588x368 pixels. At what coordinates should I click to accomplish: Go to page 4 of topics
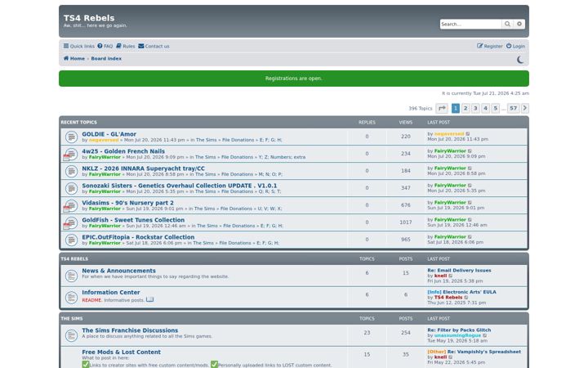pos(486,108)
